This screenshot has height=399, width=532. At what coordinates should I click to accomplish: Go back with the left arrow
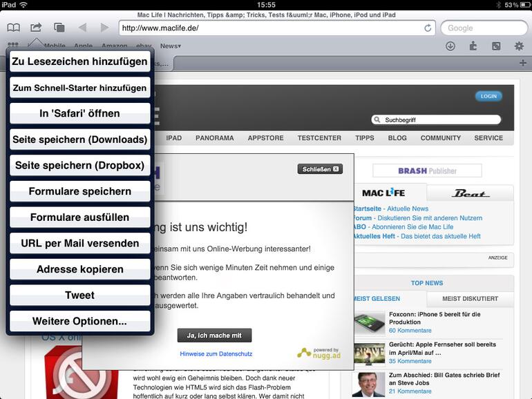pos(82,28)
